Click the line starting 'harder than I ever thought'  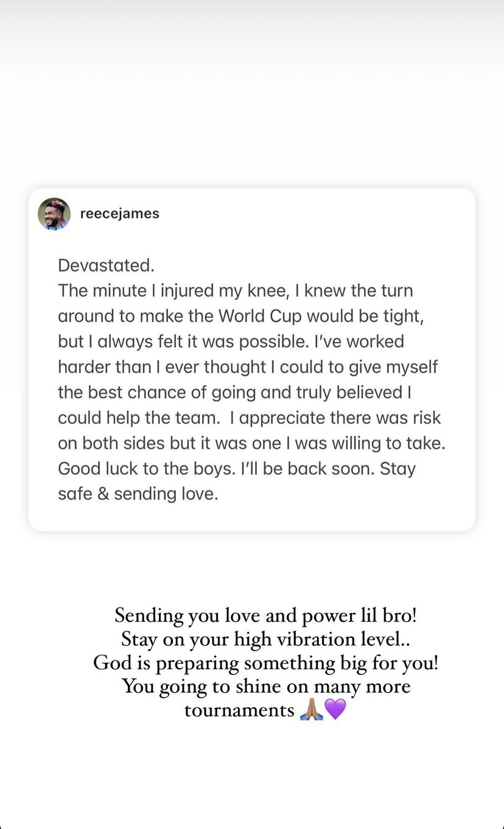point(248,367)
